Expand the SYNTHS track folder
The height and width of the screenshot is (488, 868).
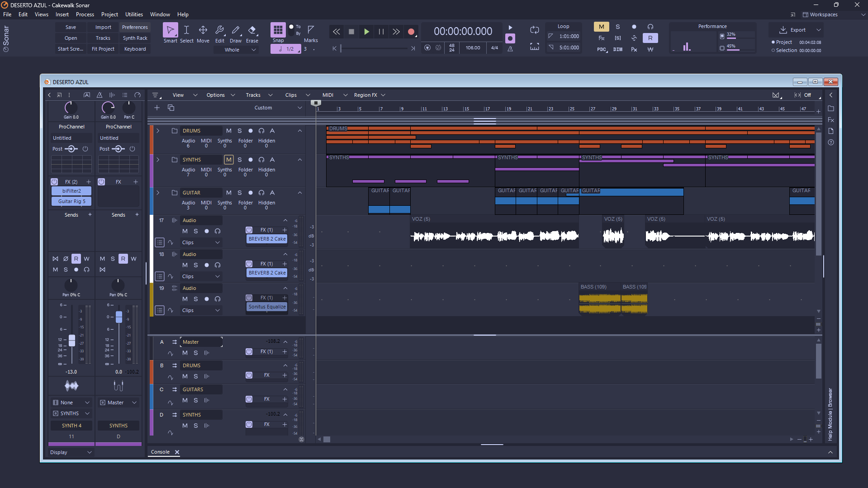[x=158, y=160]
